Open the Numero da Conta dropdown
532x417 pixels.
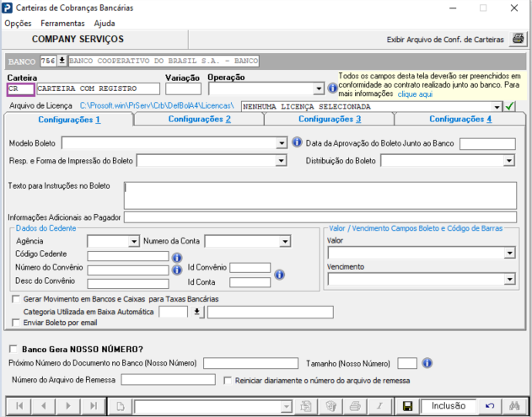tap(285, 241)
